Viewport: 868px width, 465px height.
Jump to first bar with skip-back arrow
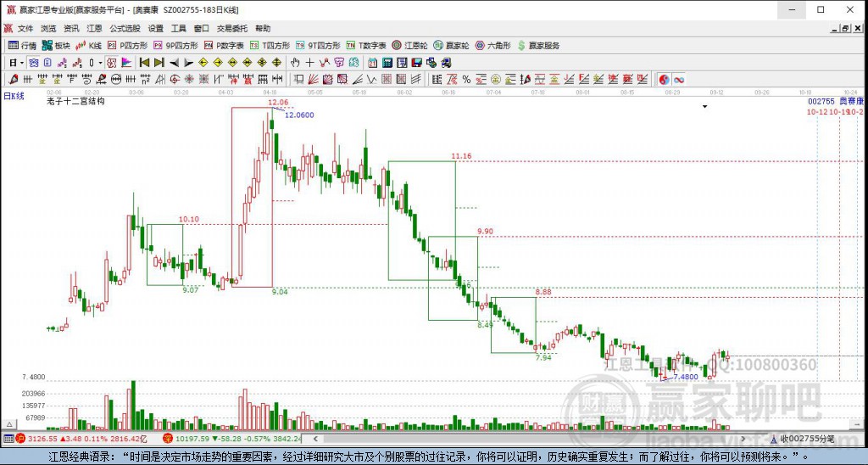tap(144, 62)
